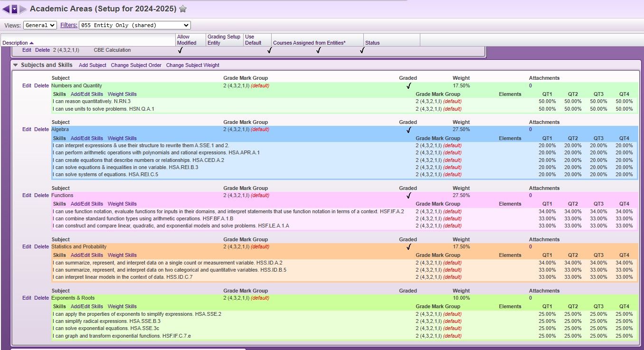Click the Description sort arrow icon

point(31,43)
